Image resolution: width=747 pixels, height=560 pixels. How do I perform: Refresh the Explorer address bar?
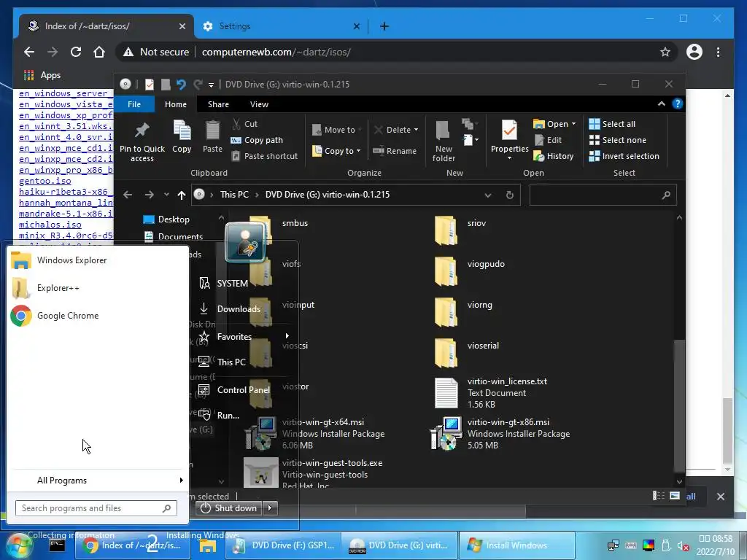[509, 195]
